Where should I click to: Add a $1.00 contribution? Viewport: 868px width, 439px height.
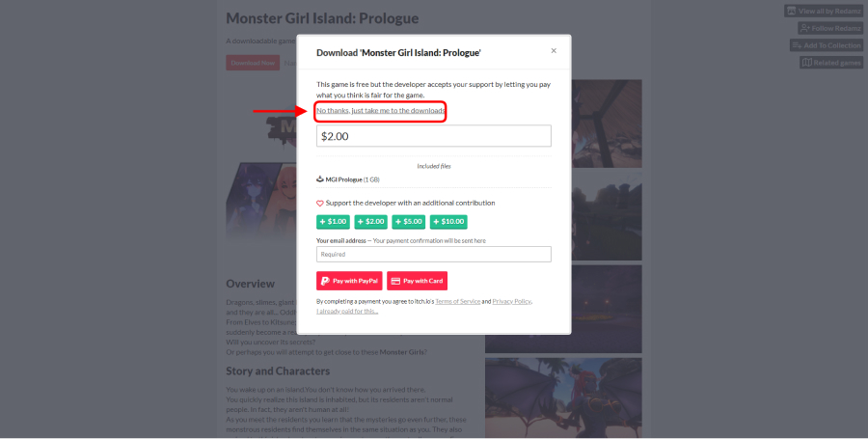[333, 222]
